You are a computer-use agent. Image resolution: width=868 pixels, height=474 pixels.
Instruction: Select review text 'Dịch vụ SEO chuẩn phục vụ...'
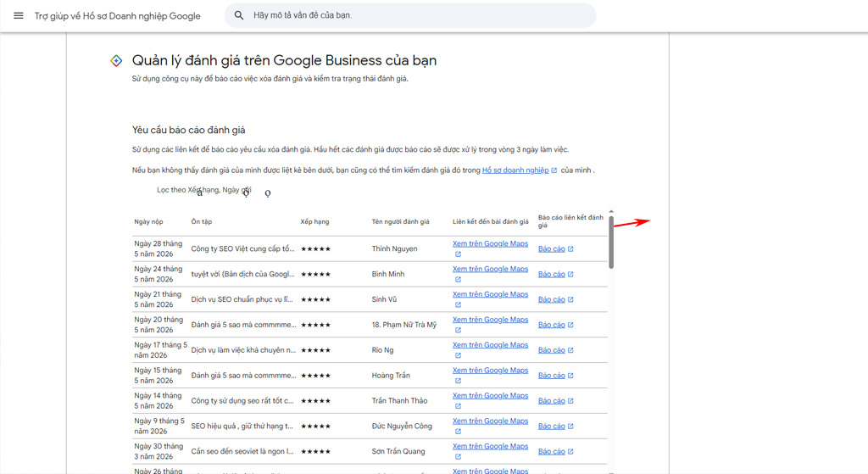point(242,299)
